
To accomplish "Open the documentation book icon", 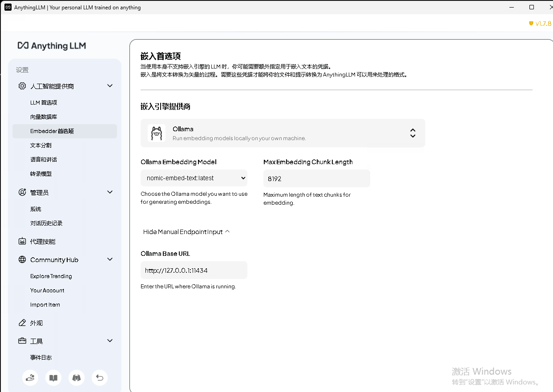I will (53, 378).
